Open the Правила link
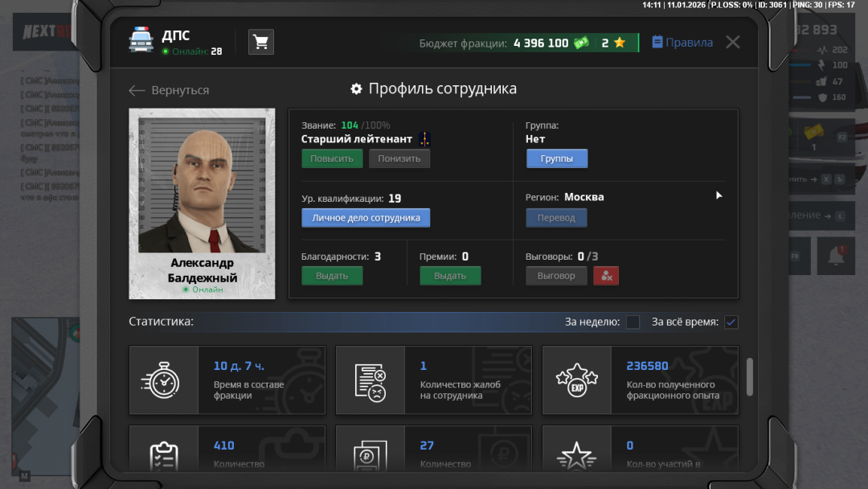 tap(682, 42)
